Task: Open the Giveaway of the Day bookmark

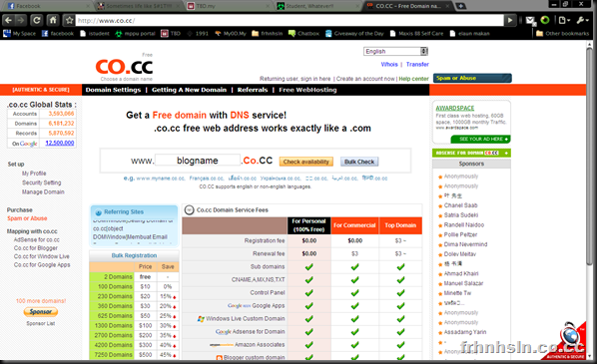Action: tap(354, 34)
